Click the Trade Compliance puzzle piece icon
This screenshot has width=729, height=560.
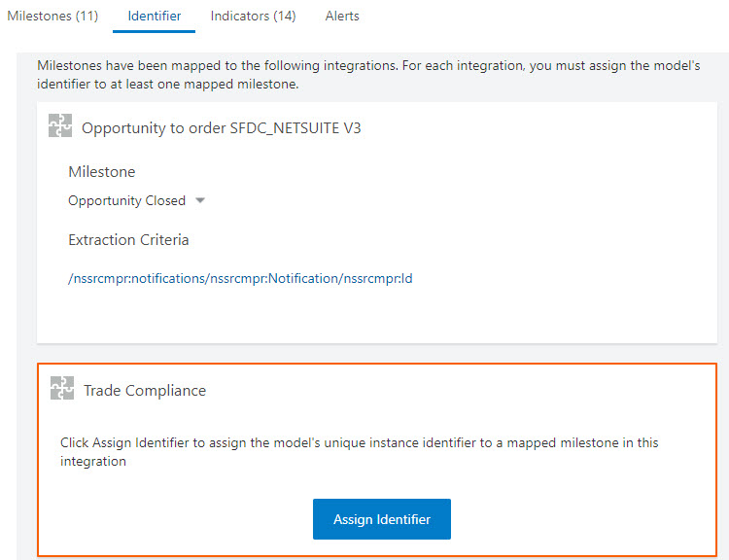[x=61, y=390]
